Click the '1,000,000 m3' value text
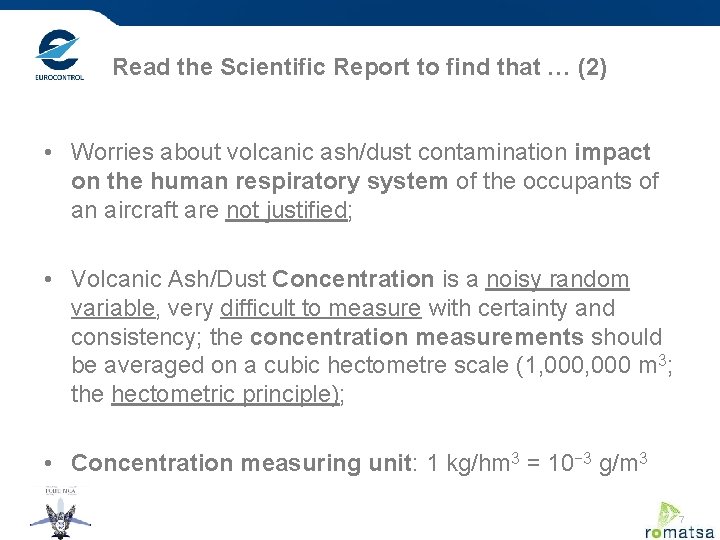The image size is (720, 540). point(592,365)
